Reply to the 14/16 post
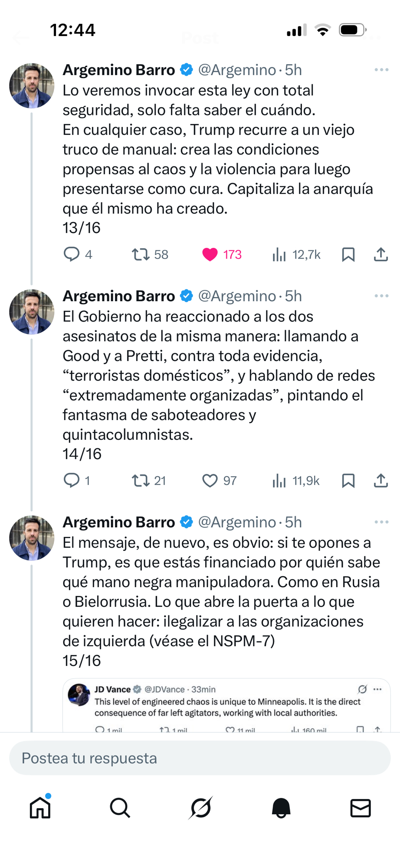Screen dimensions: 400x868 click(x=72, y=480)
